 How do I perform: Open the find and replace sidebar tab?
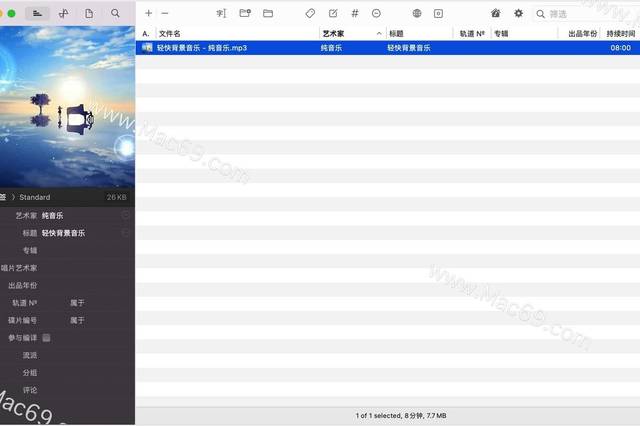coord(116,13)
